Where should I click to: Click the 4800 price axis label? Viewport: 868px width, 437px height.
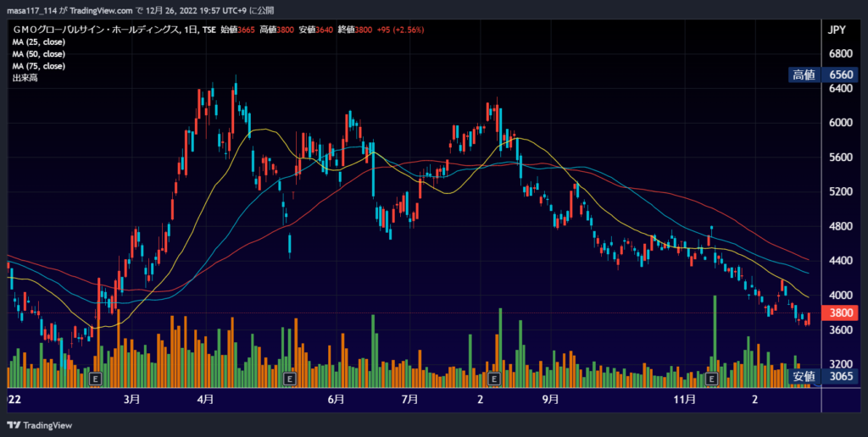[x=840, y=226]
